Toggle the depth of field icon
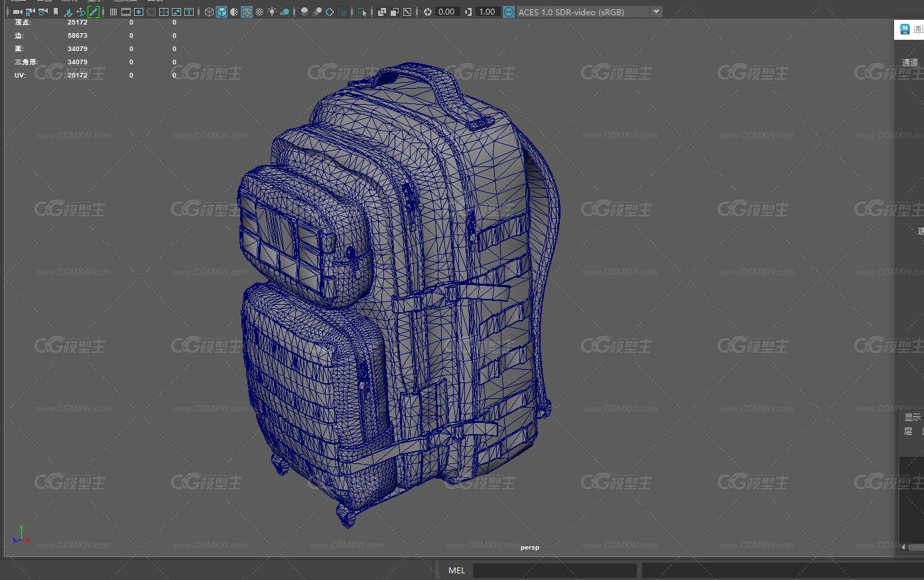This screenshot has width=924, height=580. click(342, 12)
